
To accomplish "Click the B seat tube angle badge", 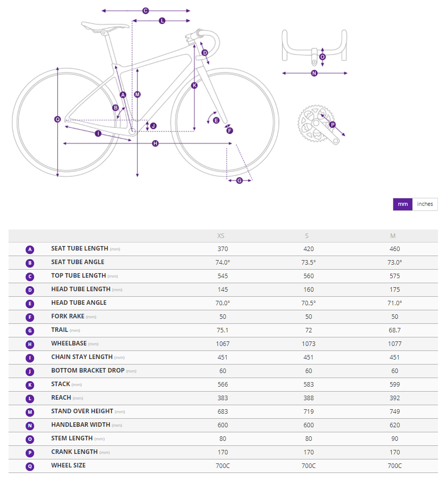I will (x=116, y=107).
